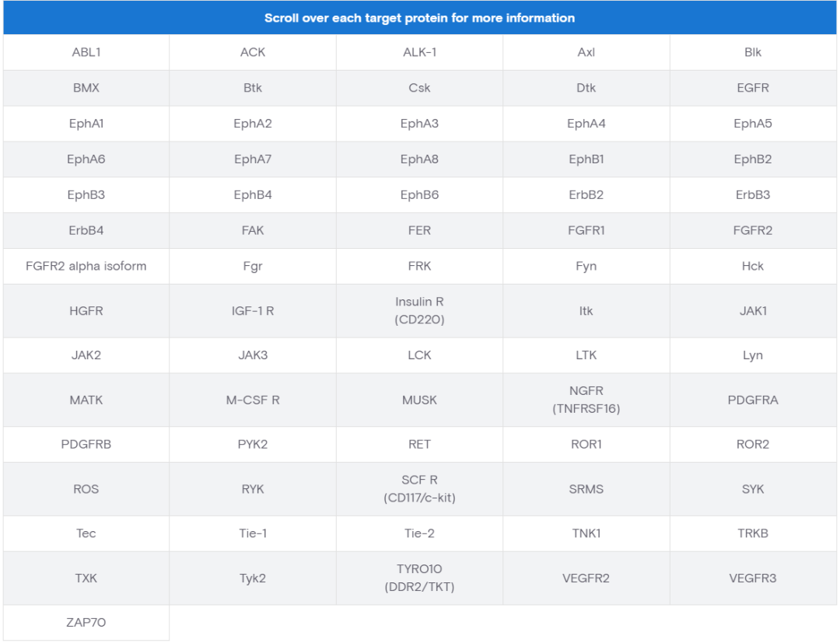Click the Blk cell
This screenshot has height=643, width=840.
tap(753, 52)
